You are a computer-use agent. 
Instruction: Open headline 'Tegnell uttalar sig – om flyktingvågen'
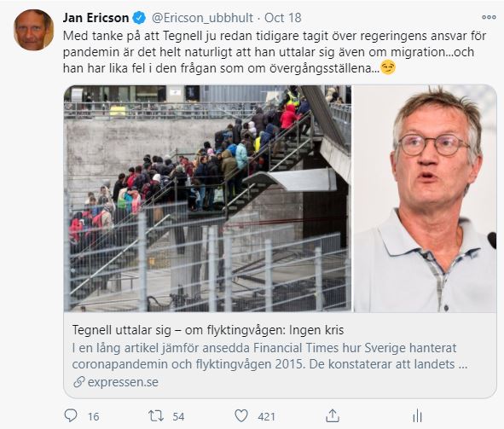pos(207,330)
